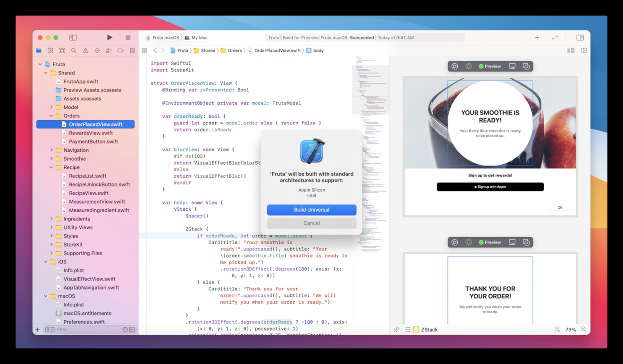This screenshot has width=623, height=364.
Task: Start Live Preview on bottom preview
Action: (x=455, y=242)
